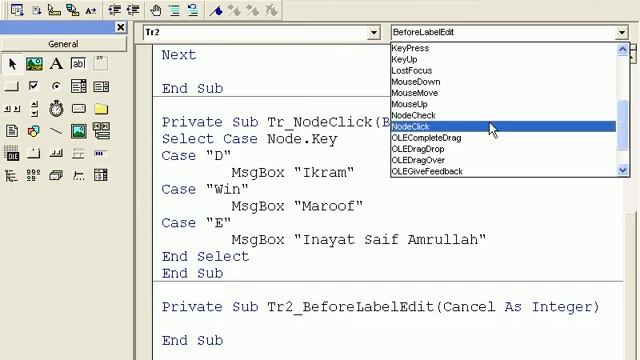Click the code line MsgBox "Ikram"
This screenshot has height=360, width=640.
click(293, 173)
